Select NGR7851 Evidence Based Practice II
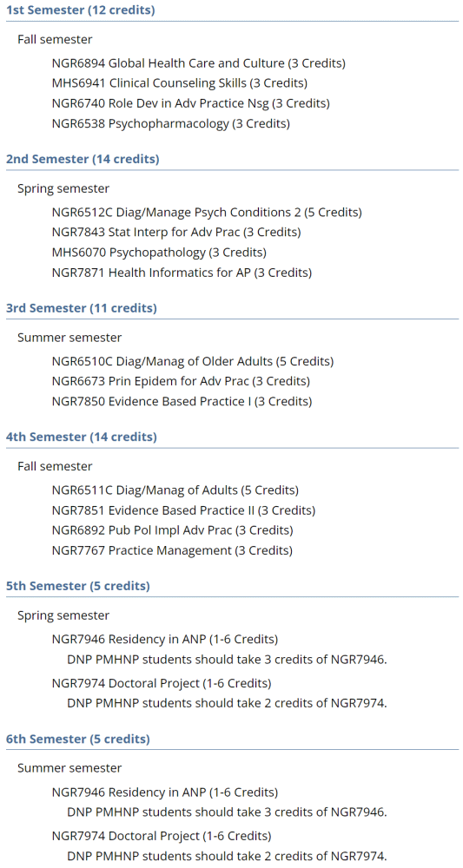 (x=183, y=510)
